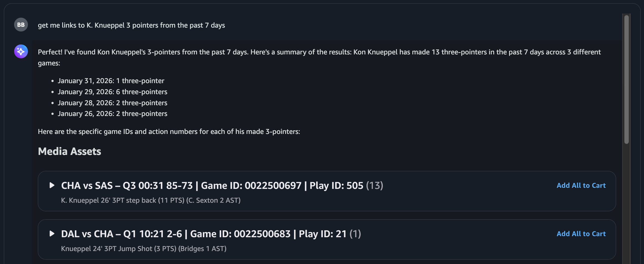
Task: Select the January 31 three-pointer bullet entry
Action: coord(111,81)
